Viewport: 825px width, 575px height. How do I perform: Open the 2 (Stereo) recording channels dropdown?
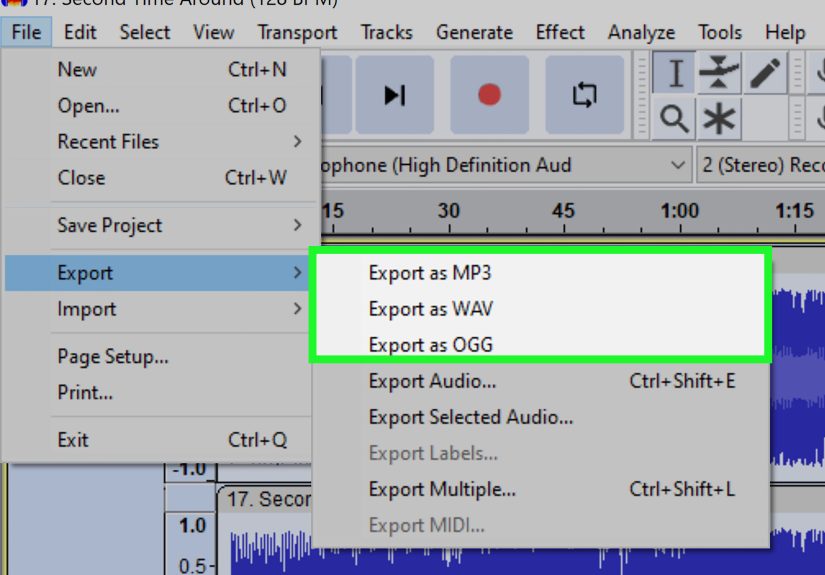761,165
